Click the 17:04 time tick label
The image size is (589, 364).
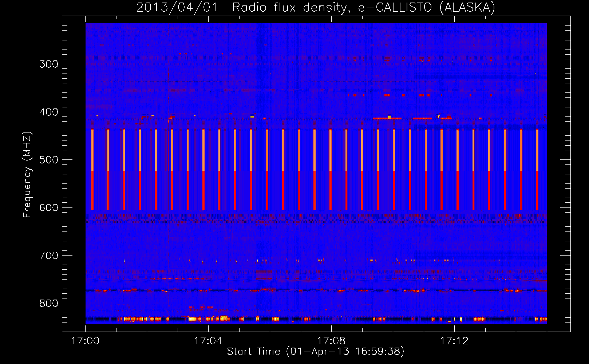tap(208, 341)
